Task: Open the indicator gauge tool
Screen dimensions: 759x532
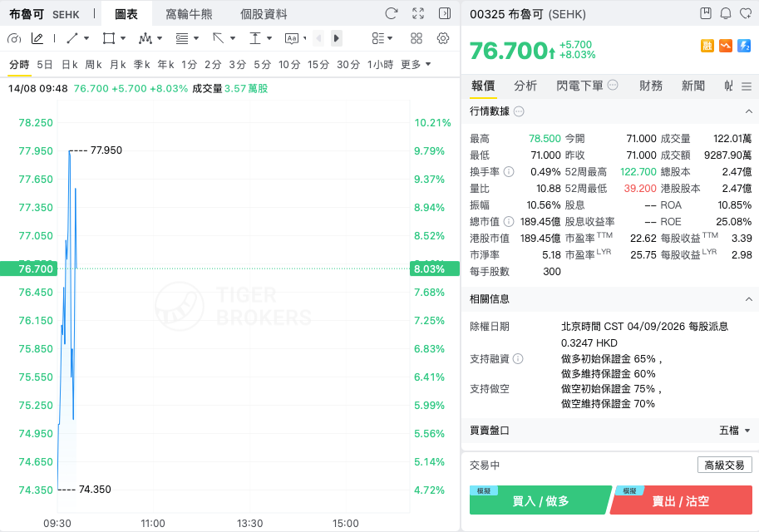Action: coord(14,38)
